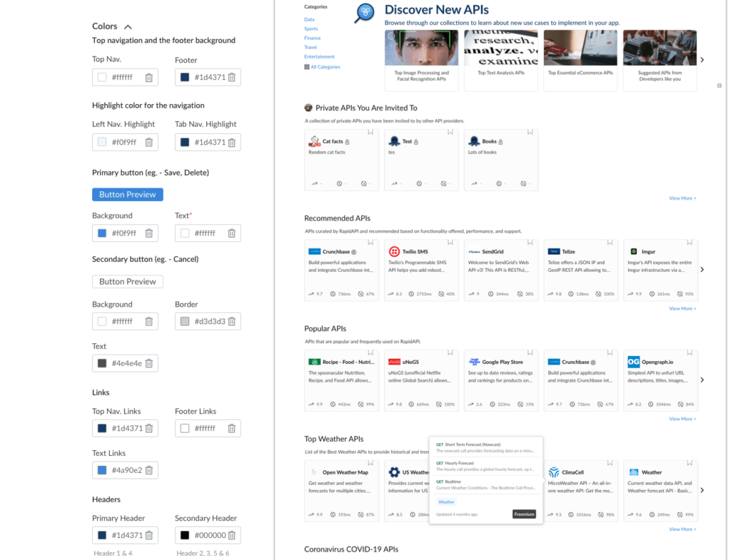The height and width of the screenshot is (560, 731).
Task: Show next Recommended APIs cards
Action: pyautogui.click(x=702, y=270)
